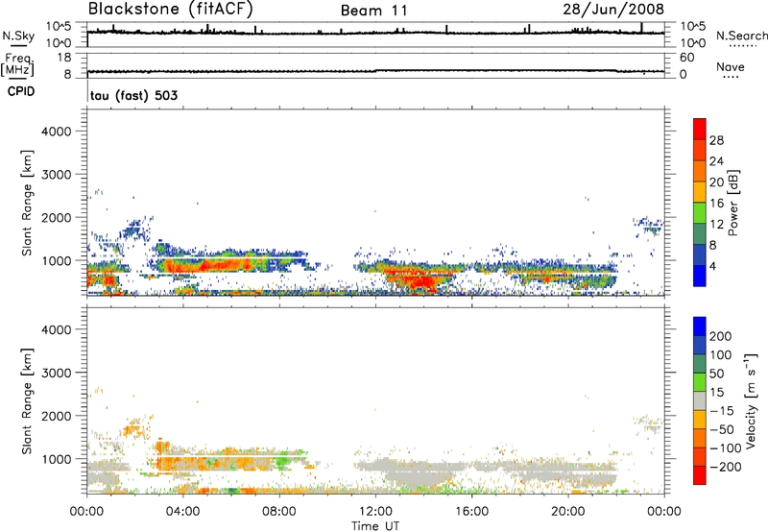Screen dimensions: 768x532
Task: Click the red bottom of the velocity color bar
Action: (x=700, y=475)
